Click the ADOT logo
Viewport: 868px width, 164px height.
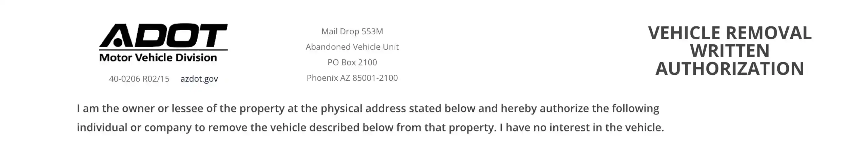pos(163,36)
